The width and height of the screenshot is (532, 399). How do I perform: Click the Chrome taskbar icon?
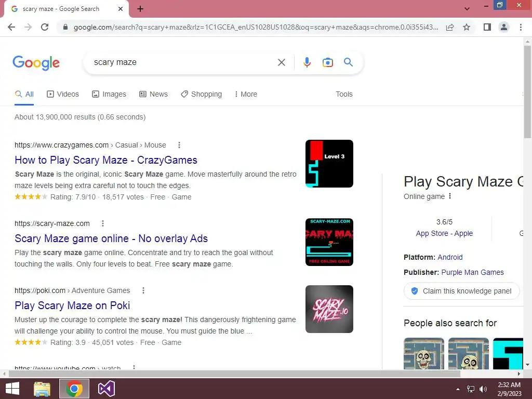pos(74,389)
